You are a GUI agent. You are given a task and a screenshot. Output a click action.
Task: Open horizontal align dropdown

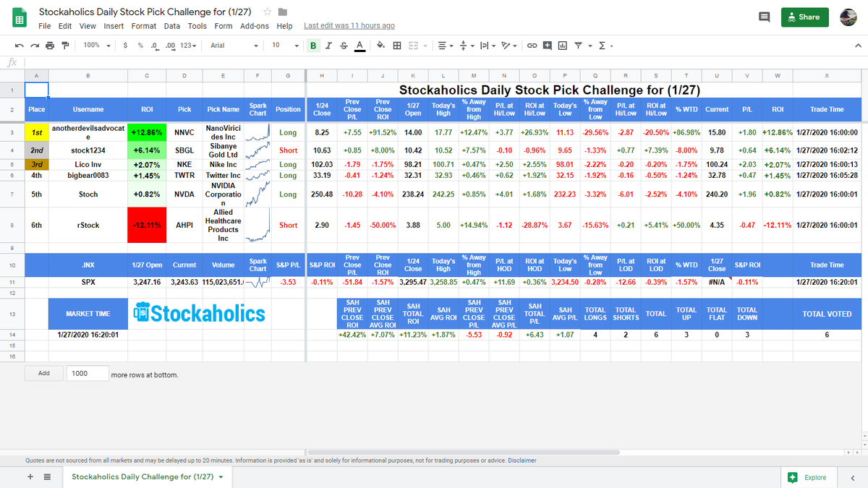coord(446,46)
